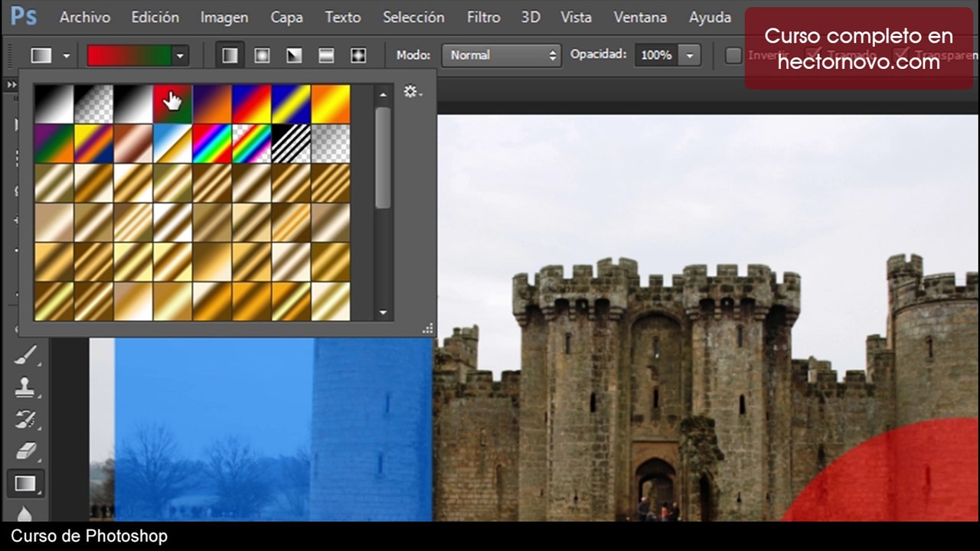Open the Capa menu

click(x=286, y=17)
